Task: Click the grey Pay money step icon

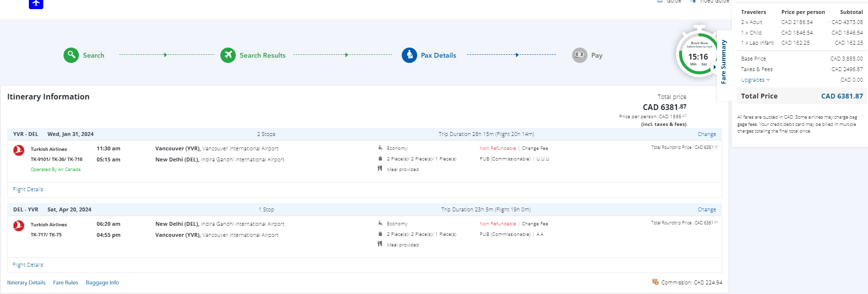Action: point(580,55)
